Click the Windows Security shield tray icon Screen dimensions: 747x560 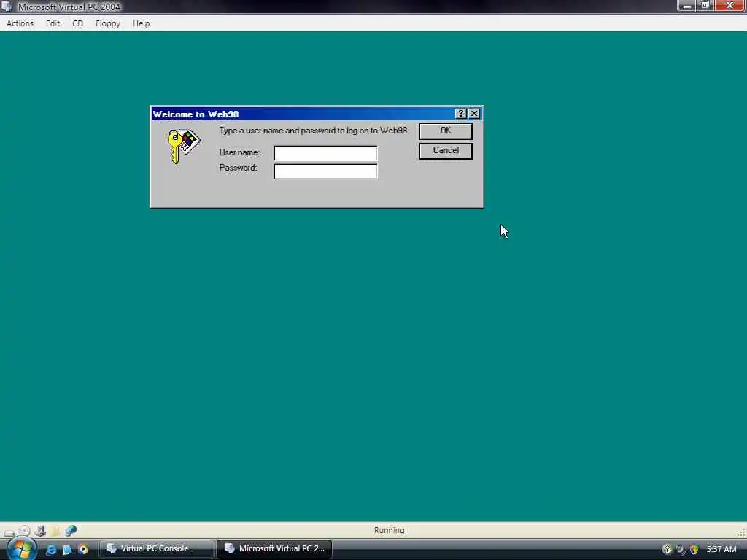[x=694, y=549]
